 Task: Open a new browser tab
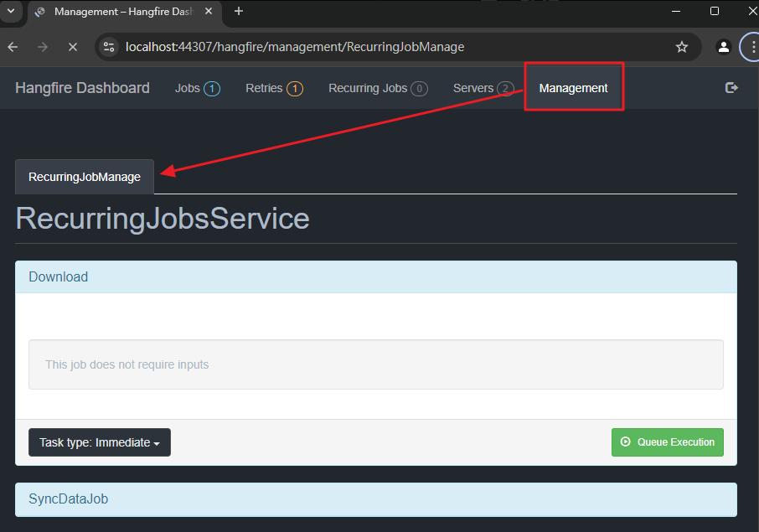(x=239, y=11)
